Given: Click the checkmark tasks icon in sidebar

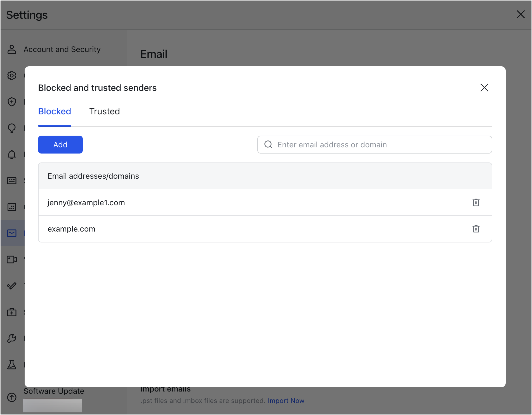Looking at the screenshot, I should [12, 286].
